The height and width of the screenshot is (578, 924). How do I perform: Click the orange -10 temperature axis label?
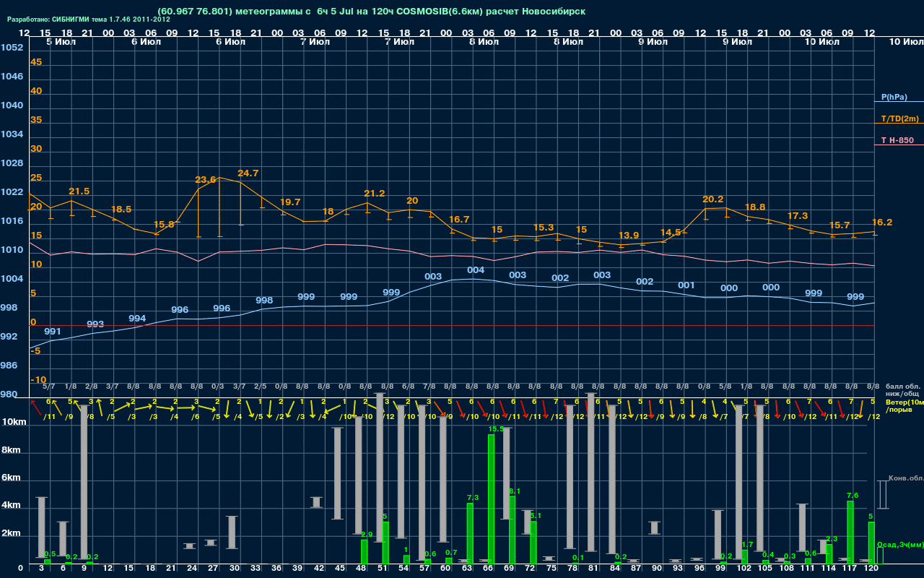[x=39, y=380]
